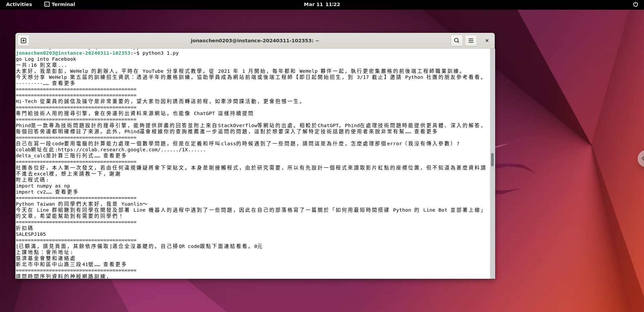Click the import numpy as np line
644x312 pixels.
coord(43,186)
